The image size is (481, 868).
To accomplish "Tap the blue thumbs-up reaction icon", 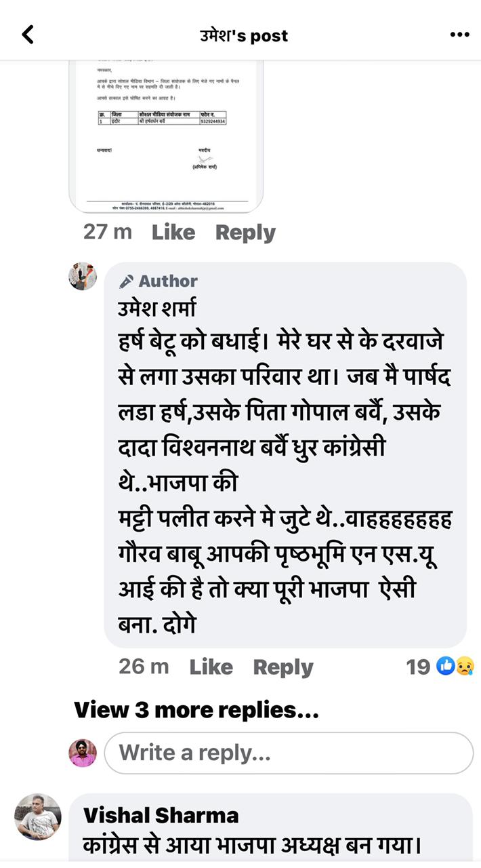I will tap(445, 667).
